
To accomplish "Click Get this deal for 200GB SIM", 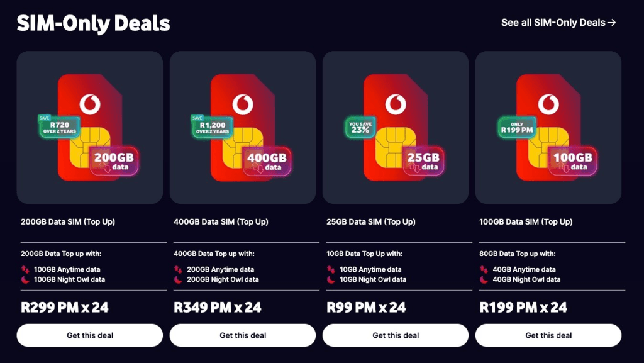I will pyautogui.click(x=90, y=335).
